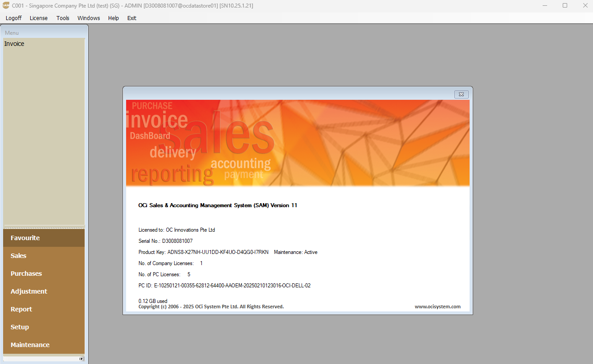Open the Help menu
Screen dimensions: 593x364
click(x=114, y=18)
